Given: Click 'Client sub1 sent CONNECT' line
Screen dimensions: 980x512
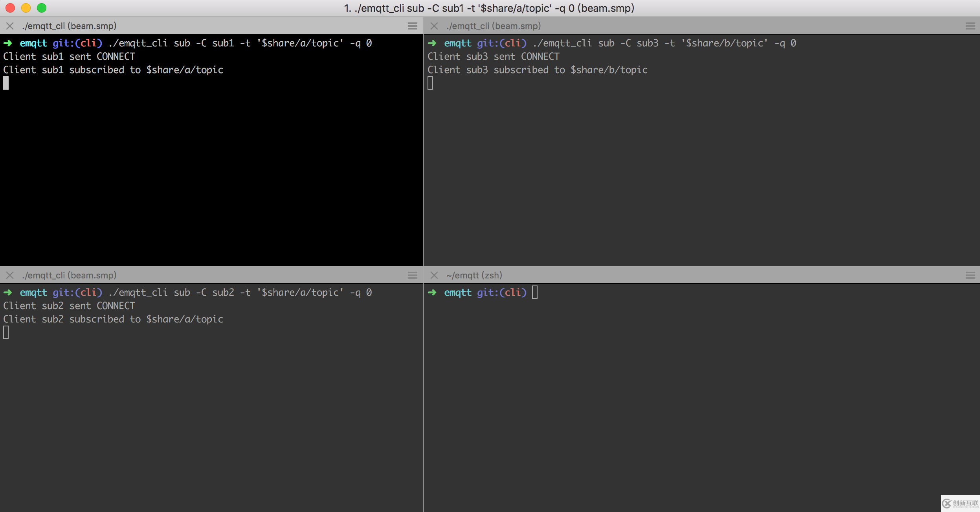Looking at the screenshot, I should pyautogui.click(x=69, y=57).
